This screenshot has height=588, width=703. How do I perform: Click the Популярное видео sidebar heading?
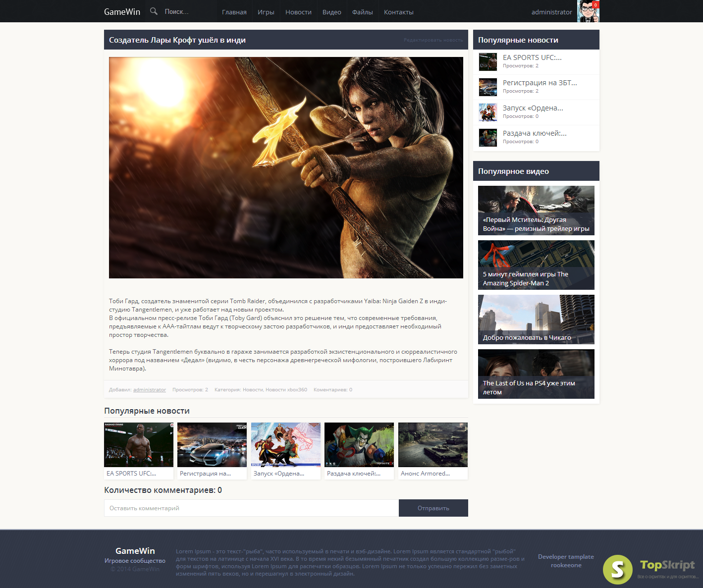[x=513, y=171]
